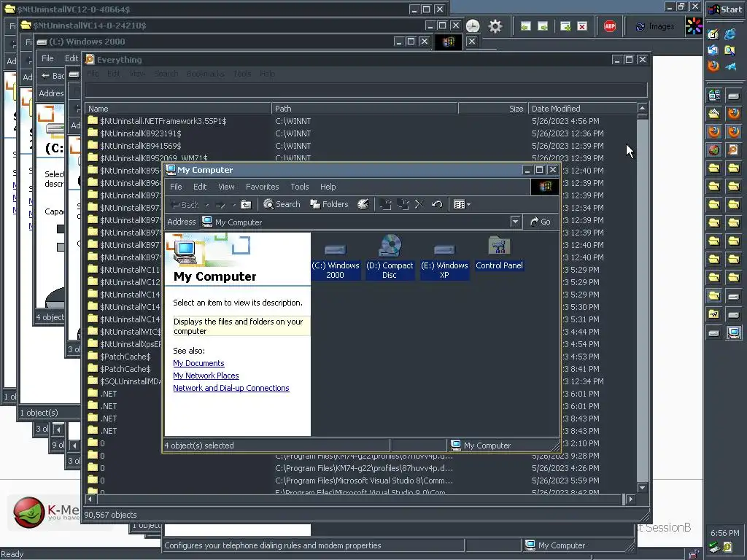Click the Everything taskbar button icon
747x560 pixels.
[x=733, y=150]
